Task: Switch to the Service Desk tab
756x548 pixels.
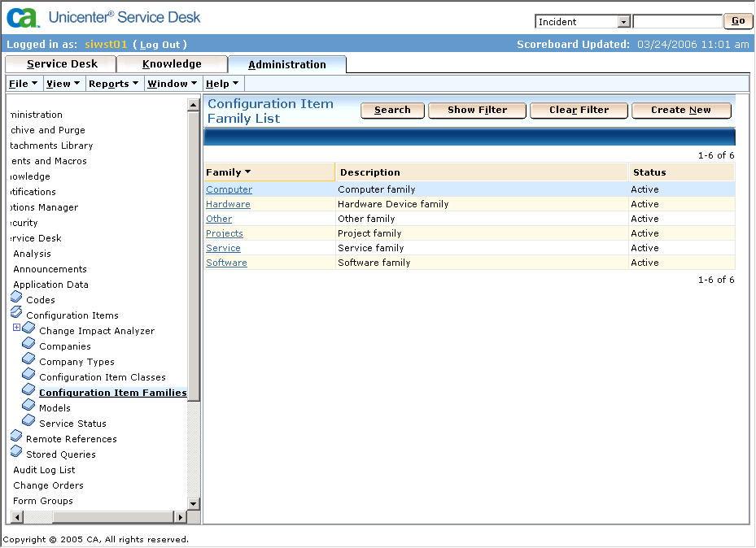Action: point(62,64)
